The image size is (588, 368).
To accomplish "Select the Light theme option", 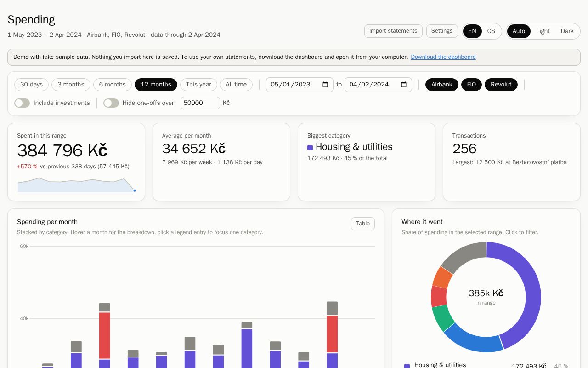I will (543, 31).
